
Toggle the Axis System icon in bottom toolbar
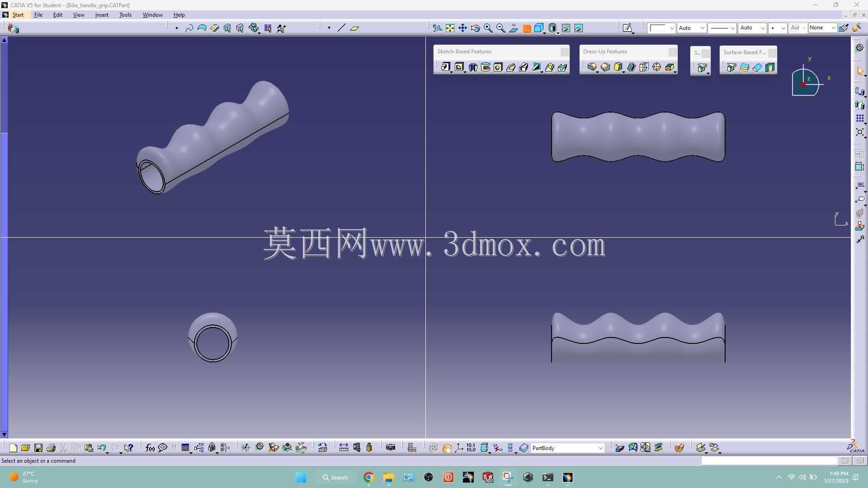[459, 448]
